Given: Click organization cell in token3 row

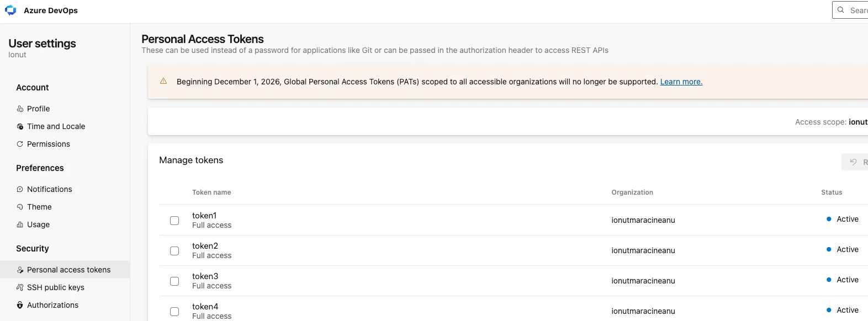Looking at the screenshot, I should tap(643, 281).
